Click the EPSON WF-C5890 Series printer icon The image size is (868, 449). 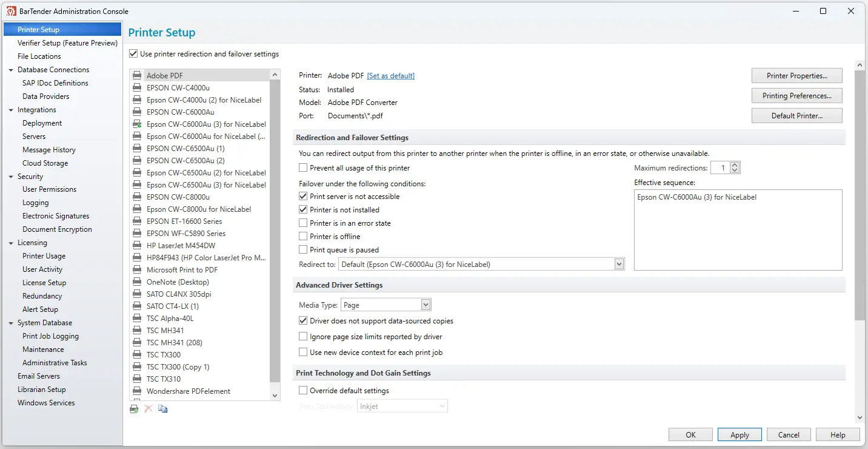click(137, 234)
